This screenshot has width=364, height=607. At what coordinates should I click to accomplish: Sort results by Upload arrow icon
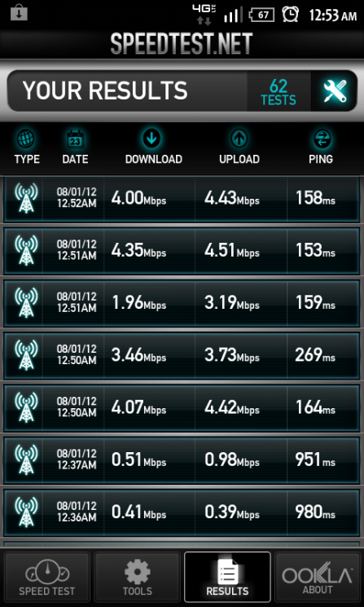tap(239, 139)
